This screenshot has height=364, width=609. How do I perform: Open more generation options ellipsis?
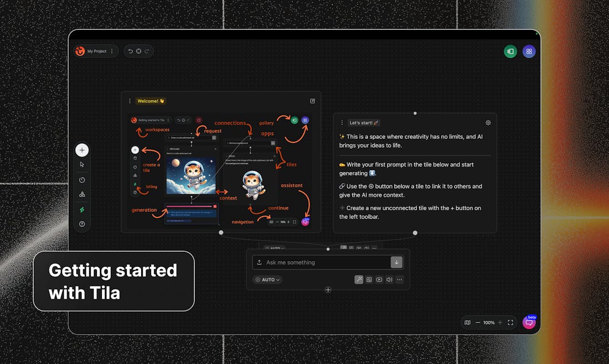pos(399,279)
